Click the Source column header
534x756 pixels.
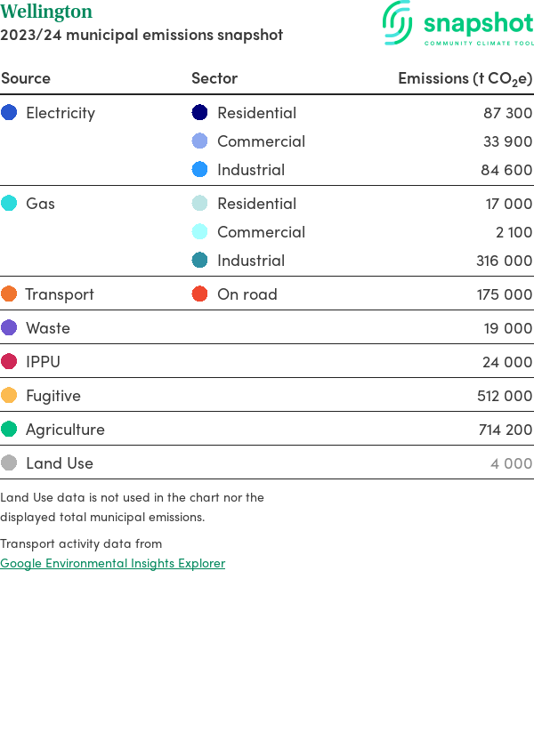click(x=26, y=78)
